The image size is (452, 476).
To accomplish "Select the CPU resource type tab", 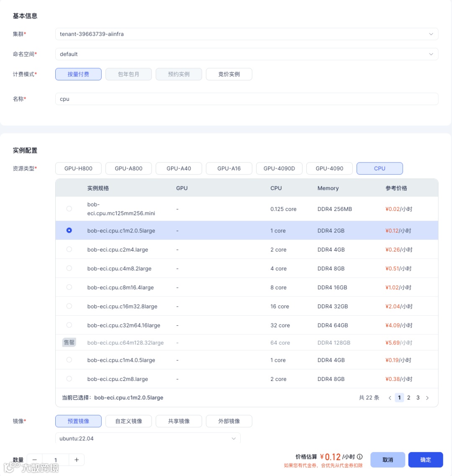I will 380,168.
